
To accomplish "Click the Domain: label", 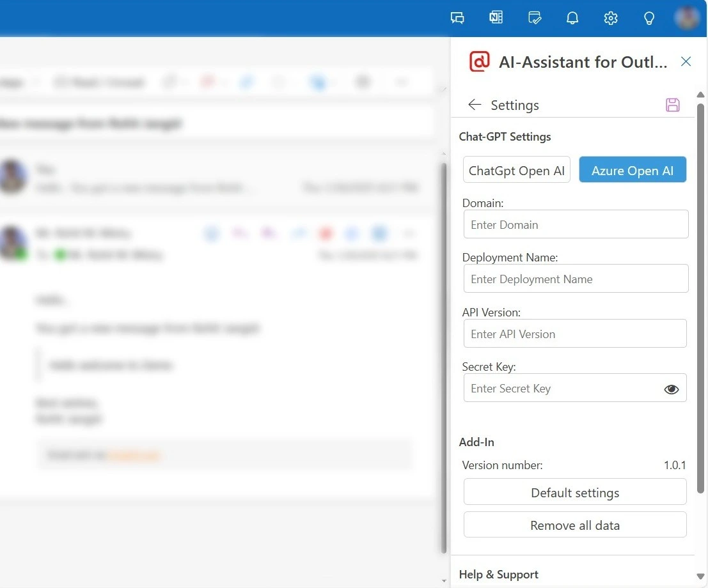I will point(482,203).
